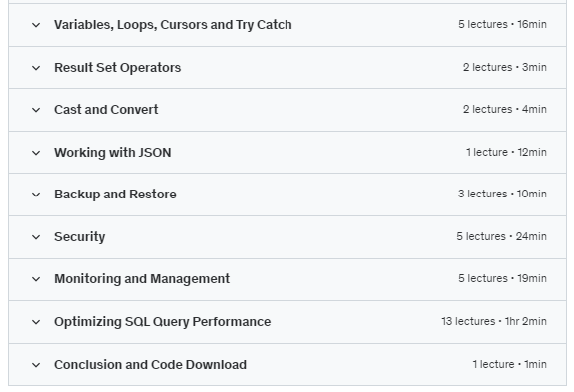Click the '3 lectures • 10min' label
Screen dimensions: 574x392
502,194
